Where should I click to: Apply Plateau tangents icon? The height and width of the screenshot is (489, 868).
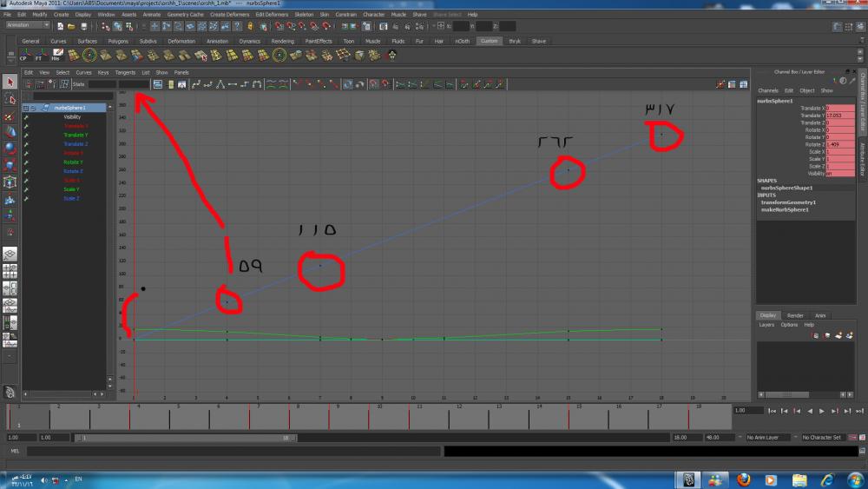coord(256,84)
